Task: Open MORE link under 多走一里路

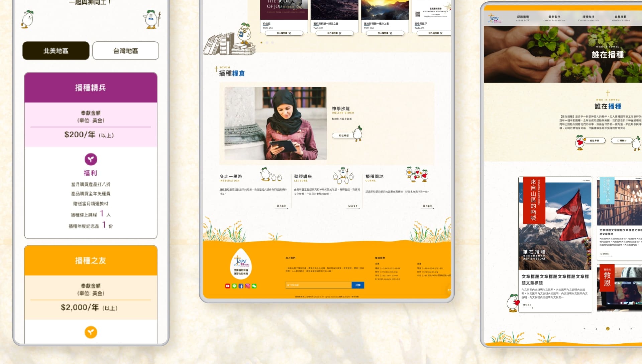Action: coord(281,206)
